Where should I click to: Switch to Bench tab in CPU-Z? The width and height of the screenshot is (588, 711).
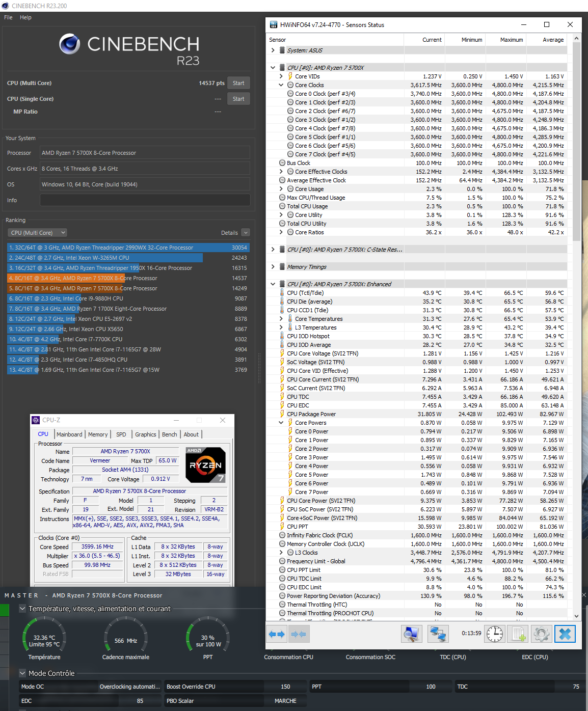pyautogui.click(x=170, y=434)
